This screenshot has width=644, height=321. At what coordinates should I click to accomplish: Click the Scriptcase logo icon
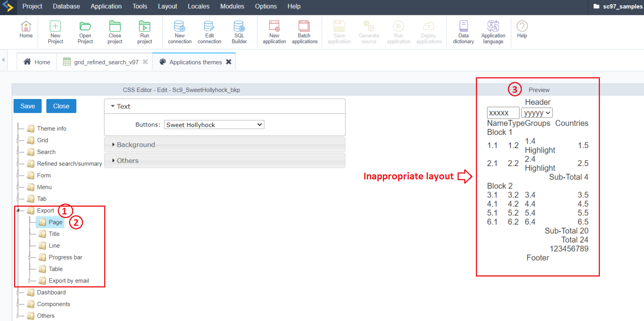(8, 7)
